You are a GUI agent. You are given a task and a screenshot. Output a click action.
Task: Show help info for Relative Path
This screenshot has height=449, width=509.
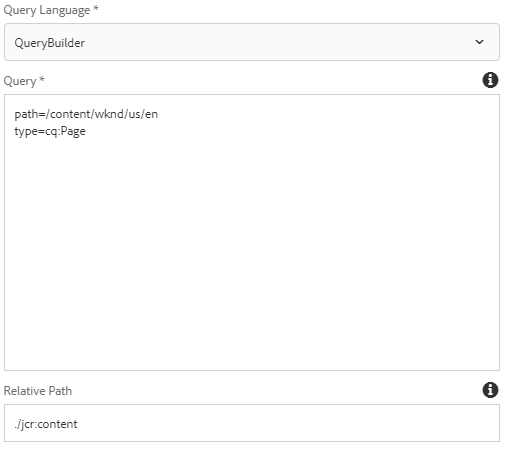[x=490, y=390]
